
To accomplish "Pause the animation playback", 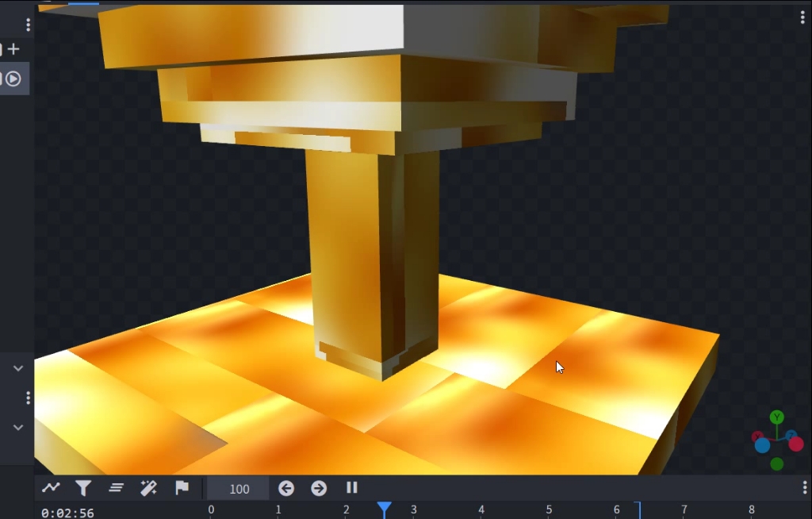I will coord(352,488).
